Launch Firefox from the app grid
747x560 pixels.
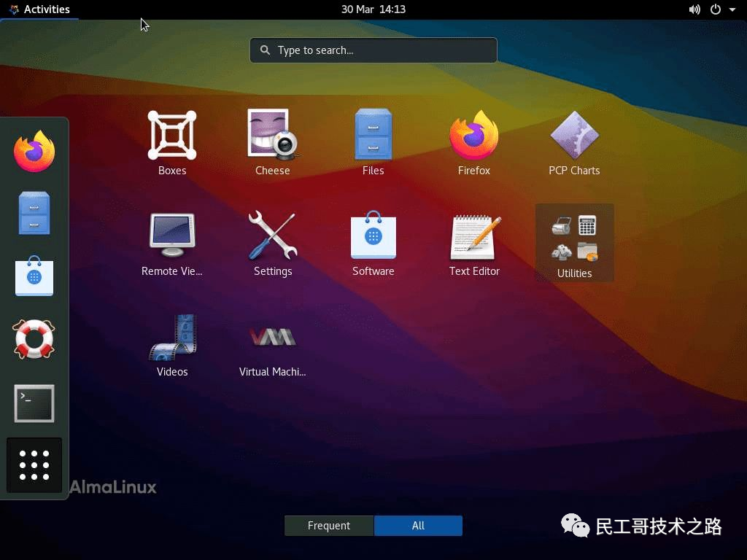(x=473, y=143)
